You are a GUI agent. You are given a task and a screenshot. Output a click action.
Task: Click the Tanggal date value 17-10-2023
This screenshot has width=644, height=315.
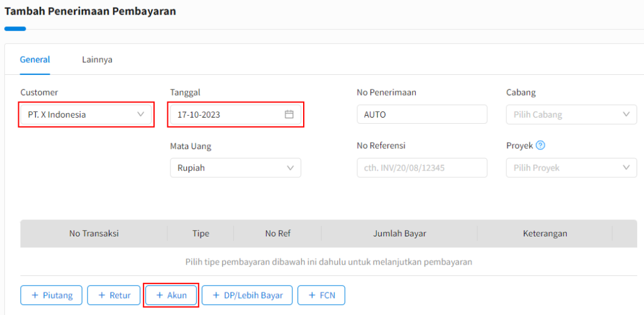(x=199, y=115)
